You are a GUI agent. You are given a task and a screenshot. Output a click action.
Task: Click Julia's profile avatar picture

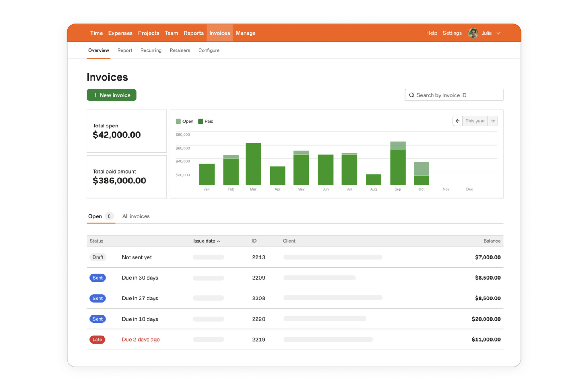coord(473,33)
